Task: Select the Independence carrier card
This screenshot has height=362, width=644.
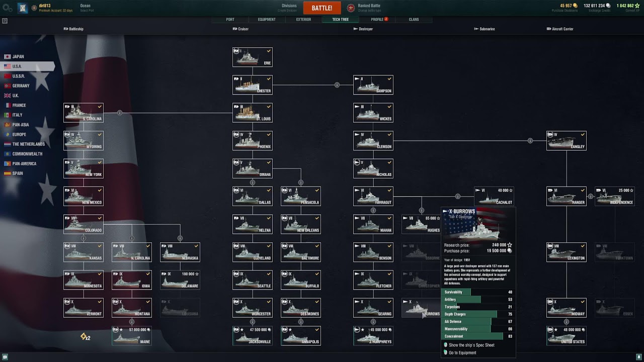Action: tap(615, 197)
